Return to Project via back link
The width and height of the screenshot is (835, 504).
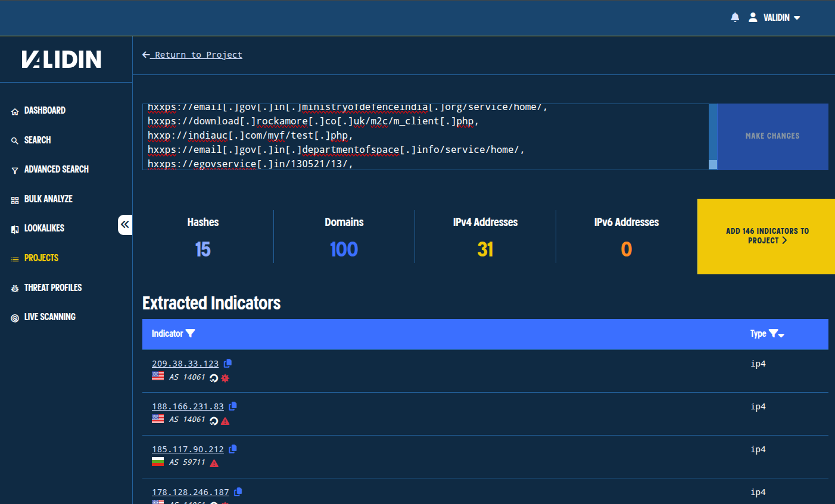pos(192,55)
